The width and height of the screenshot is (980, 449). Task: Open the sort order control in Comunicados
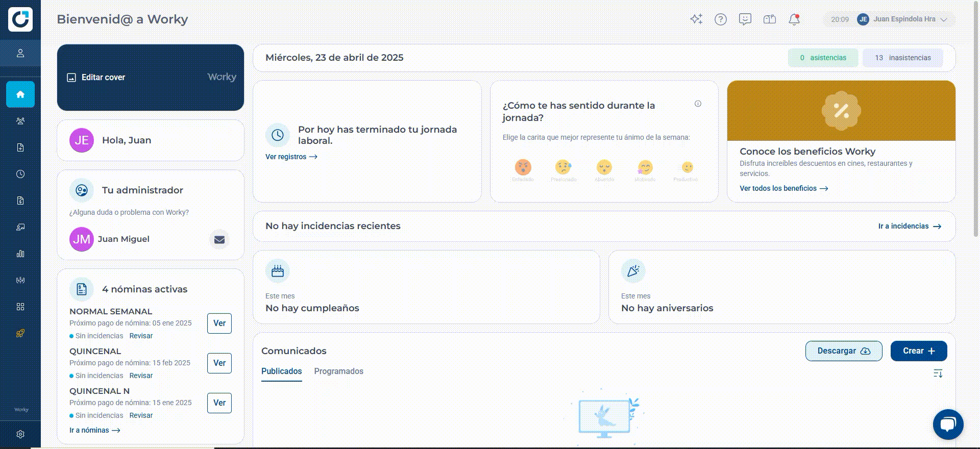point(938,373)
